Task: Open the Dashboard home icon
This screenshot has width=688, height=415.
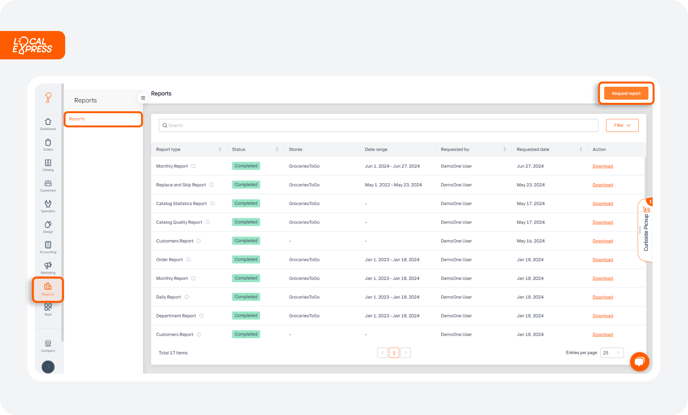Action: 48,123
